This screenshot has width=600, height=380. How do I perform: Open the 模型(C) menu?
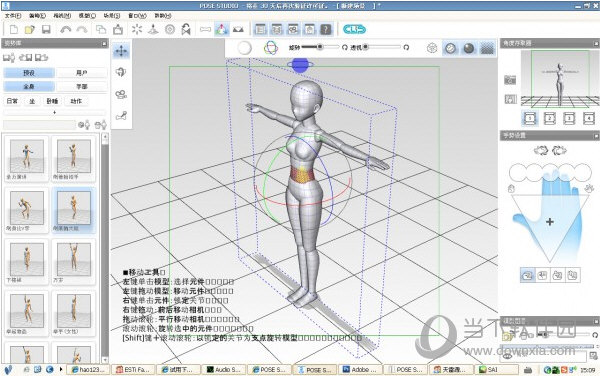click(87, 16)
